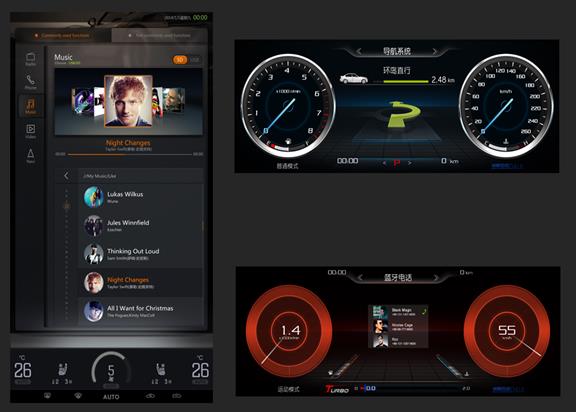Play All I Want for Christmas track

[141, 311]
